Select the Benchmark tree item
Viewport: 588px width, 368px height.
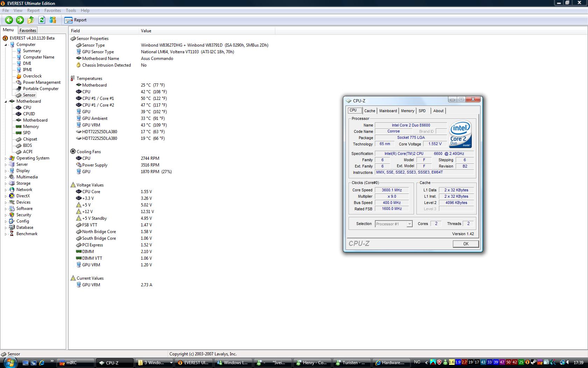pyautogui.click(x=27, y=234)
